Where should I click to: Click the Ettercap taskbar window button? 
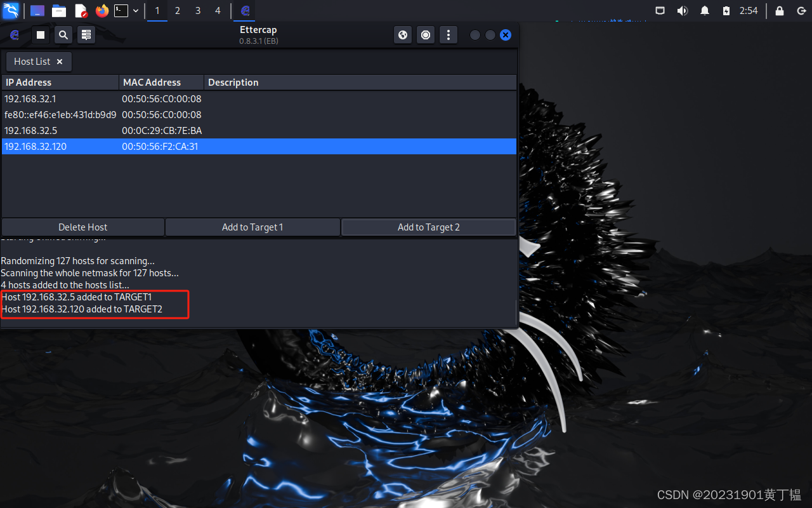tap(246, 11)
